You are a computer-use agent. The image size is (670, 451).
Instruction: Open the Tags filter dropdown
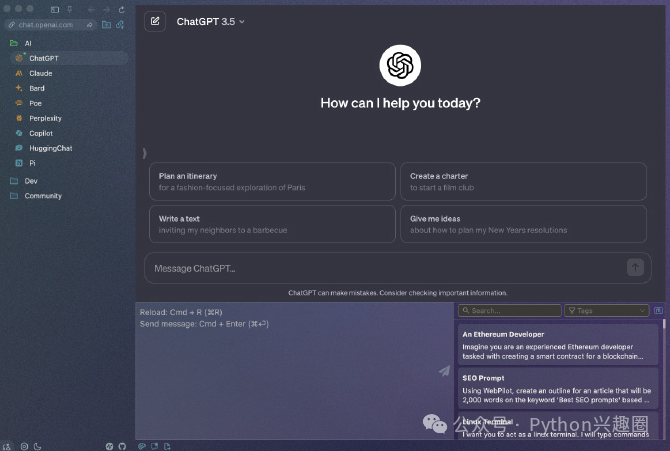607,311
